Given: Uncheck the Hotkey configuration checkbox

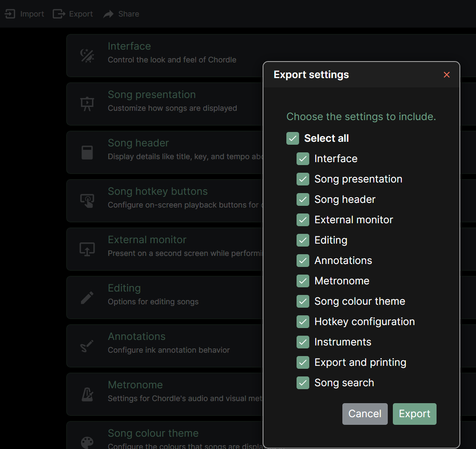Looking at the screenshot, I should (x=303, y=322).
